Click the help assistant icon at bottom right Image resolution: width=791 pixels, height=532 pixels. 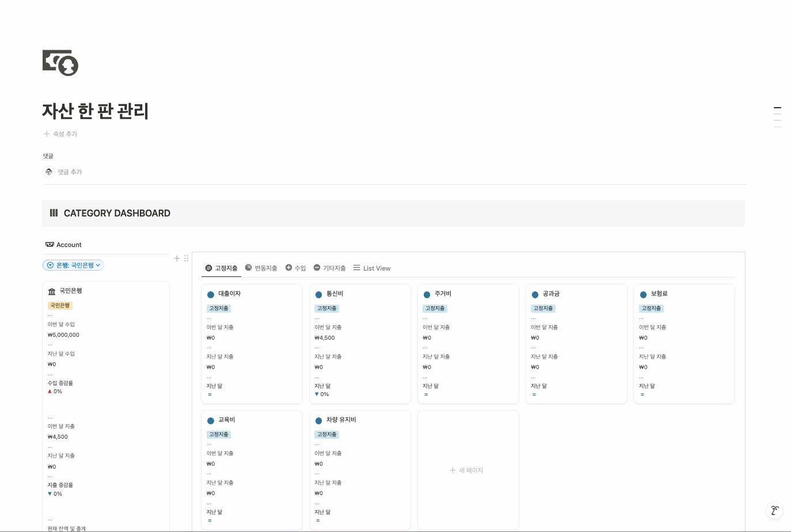coord(775,510)
